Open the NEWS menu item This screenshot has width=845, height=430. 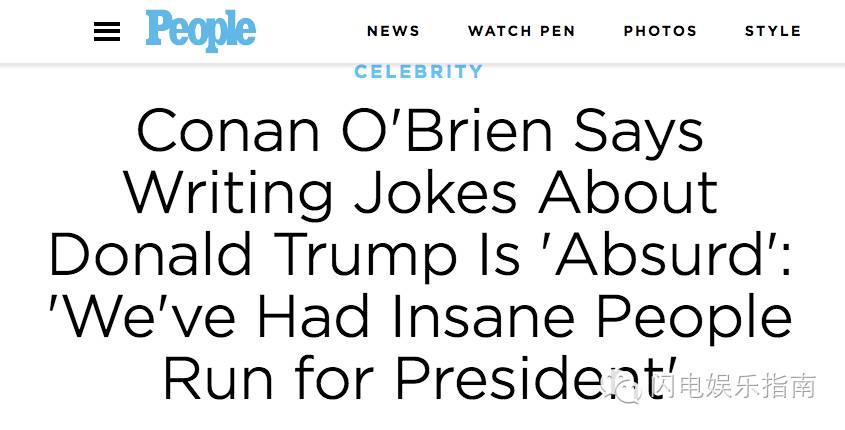click(x=393, y=31)
